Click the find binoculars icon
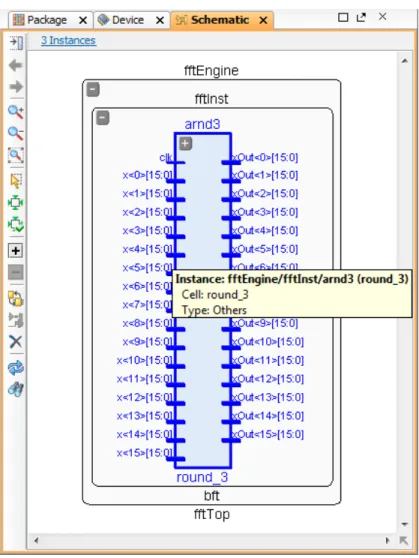The width and height of the screenshot is (419, 558). click(x=16, y=389)
